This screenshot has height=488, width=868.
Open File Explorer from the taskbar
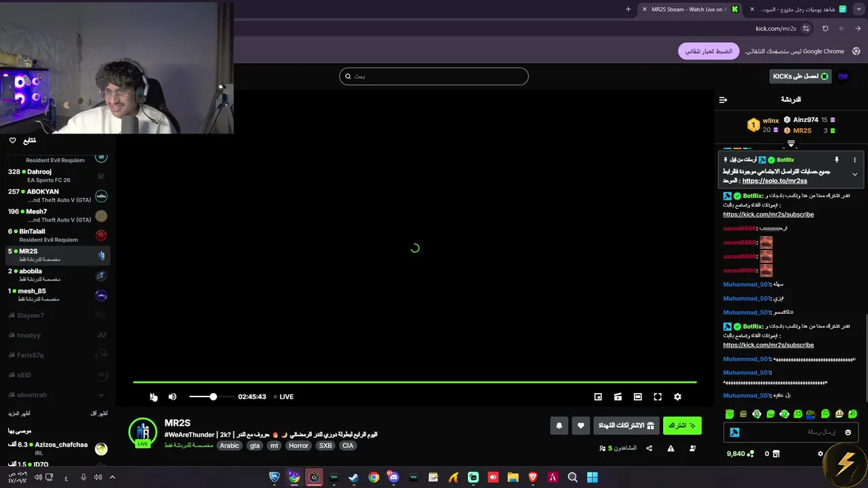click(513, 477)
